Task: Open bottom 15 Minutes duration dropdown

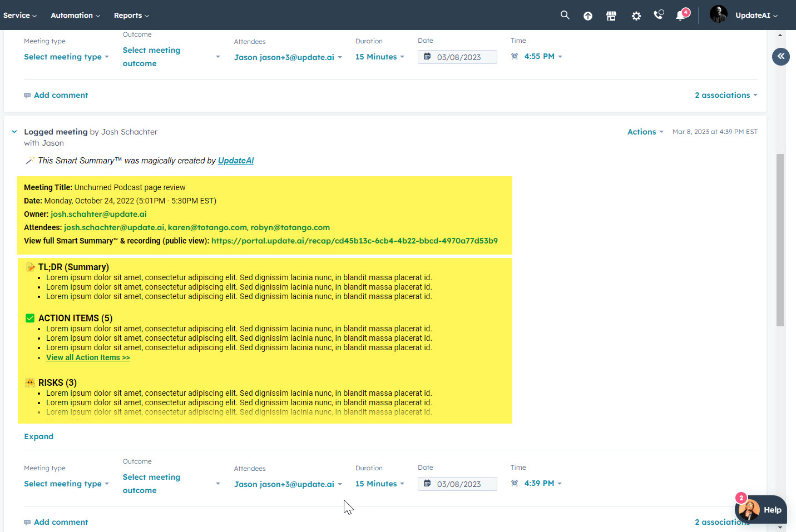Action: coord(380,484)
